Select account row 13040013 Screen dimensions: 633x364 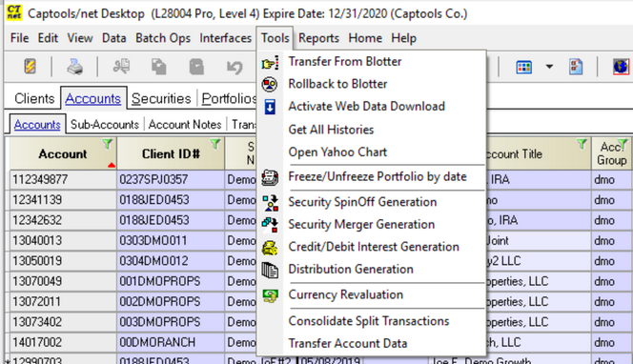click(63, 240)
